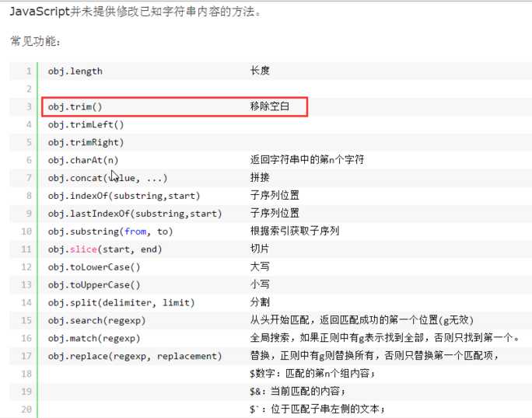The image size is (532, 418).
Task: Click the $&：当前匹配的内容 line
Action: 298,391
